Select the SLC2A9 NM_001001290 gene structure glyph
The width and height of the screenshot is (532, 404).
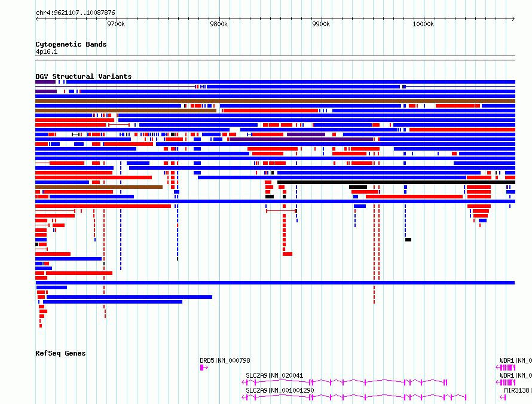coord(354,397)
